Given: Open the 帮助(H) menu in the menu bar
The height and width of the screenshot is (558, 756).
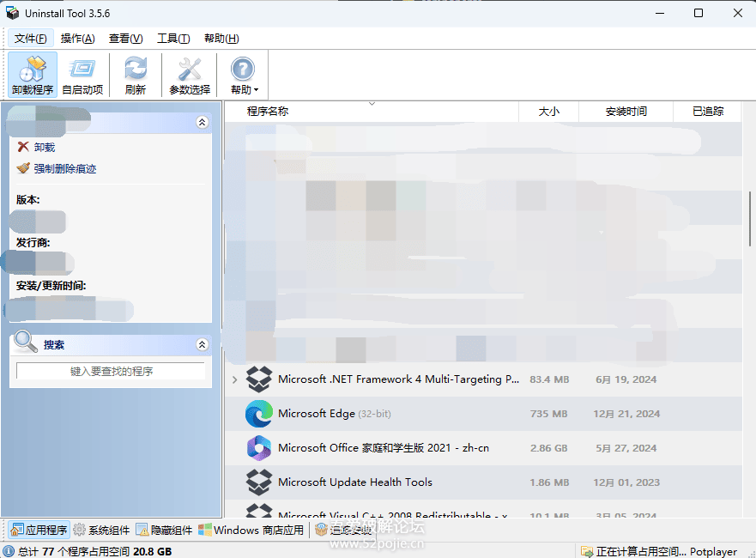Looking at the screenshot, I should point(221,39).
